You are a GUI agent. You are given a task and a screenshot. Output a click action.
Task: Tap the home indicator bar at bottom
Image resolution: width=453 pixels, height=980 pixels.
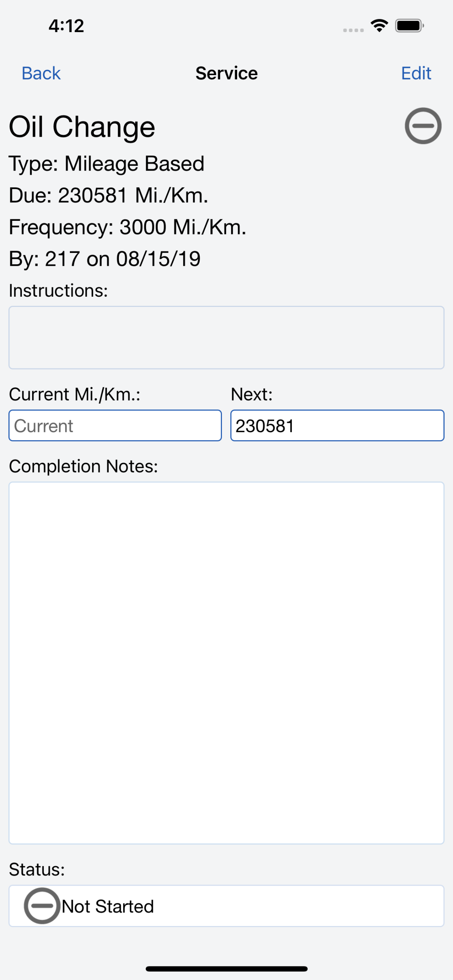click(x=226, y=969)
